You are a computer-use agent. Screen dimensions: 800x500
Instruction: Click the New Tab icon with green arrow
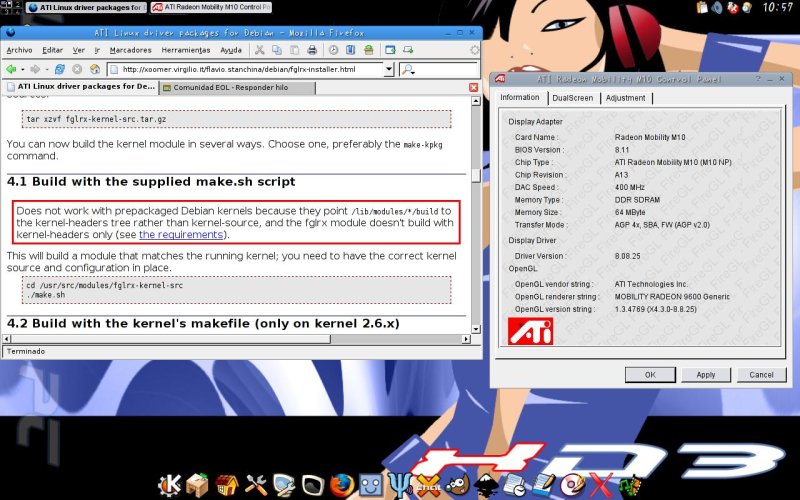coord(408,50)
